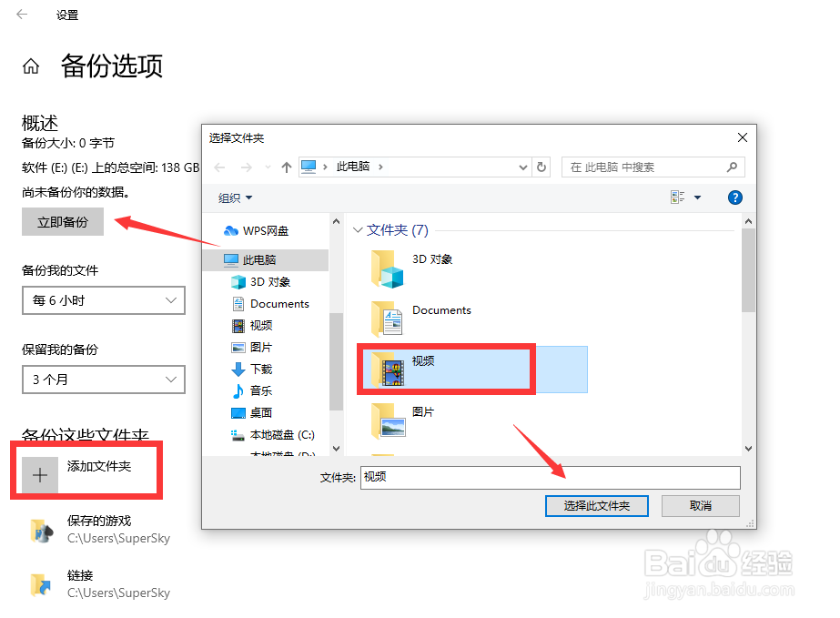Click the 文件夹 name input field
The width and height of the screenshot is (840, 618).
tap(551, 478)
